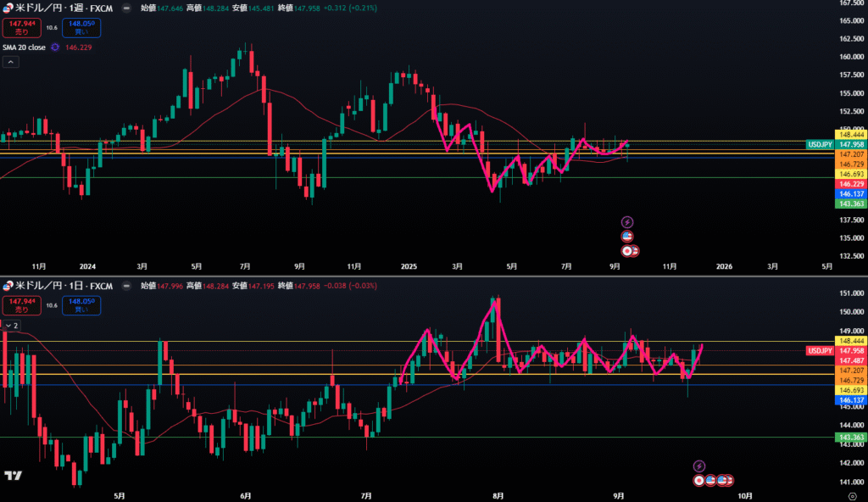Click the daily chart symbol title
The height and width of the screenshot is (502, 868).
(61, 285)
